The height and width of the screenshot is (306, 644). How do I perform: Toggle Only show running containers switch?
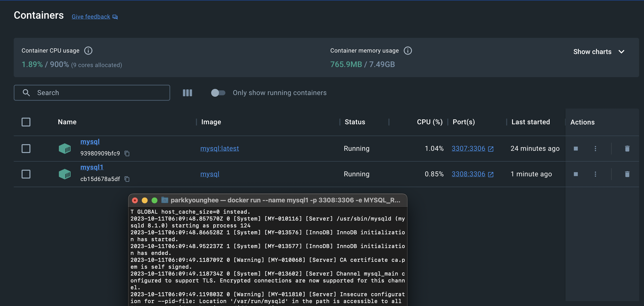[218, 93]
